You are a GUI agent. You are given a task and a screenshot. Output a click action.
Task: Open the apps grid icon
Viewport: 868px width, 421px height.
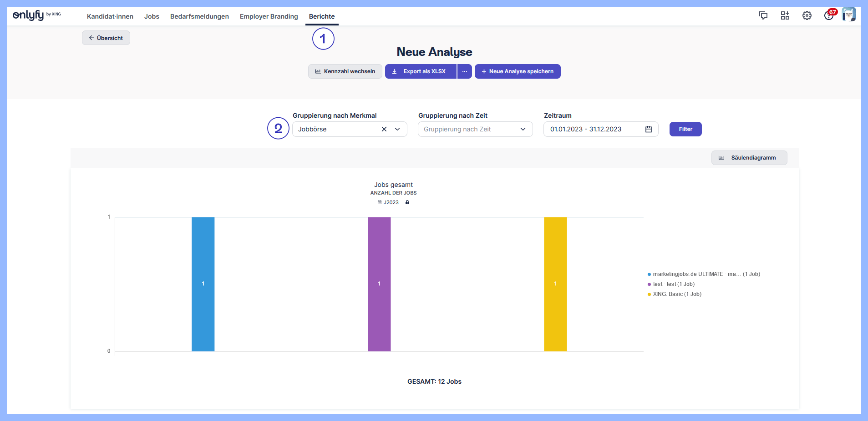(785, 15)
